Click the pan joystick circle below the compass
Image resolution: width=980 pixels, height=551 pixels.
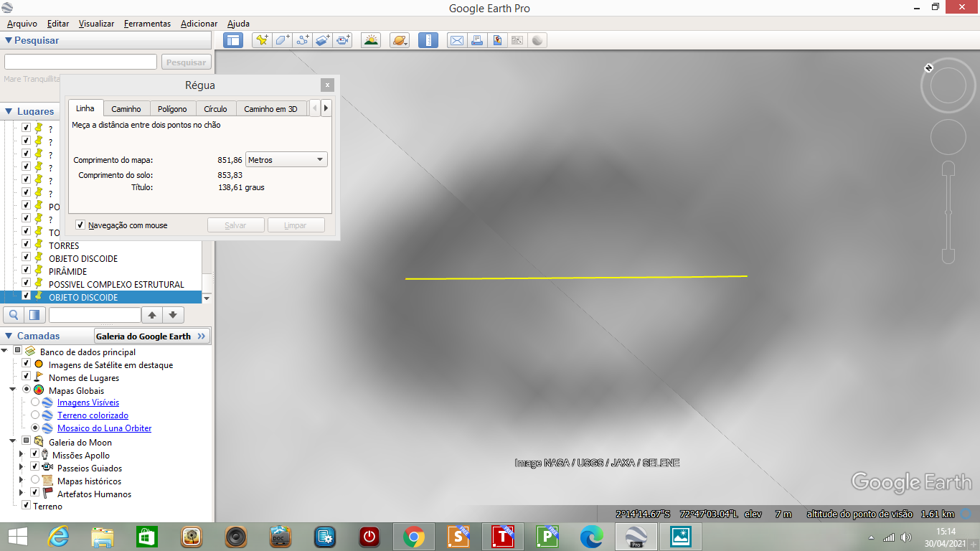point(948,136)
